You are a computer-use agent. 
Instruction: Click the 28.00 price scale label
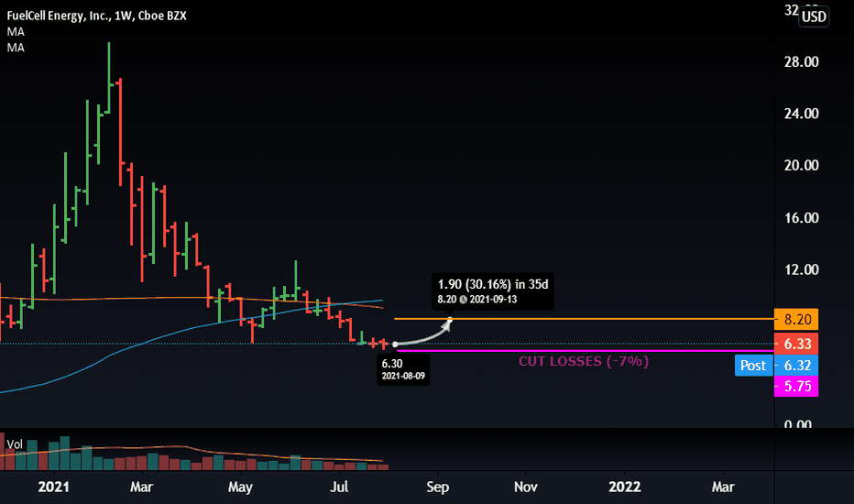801,62
